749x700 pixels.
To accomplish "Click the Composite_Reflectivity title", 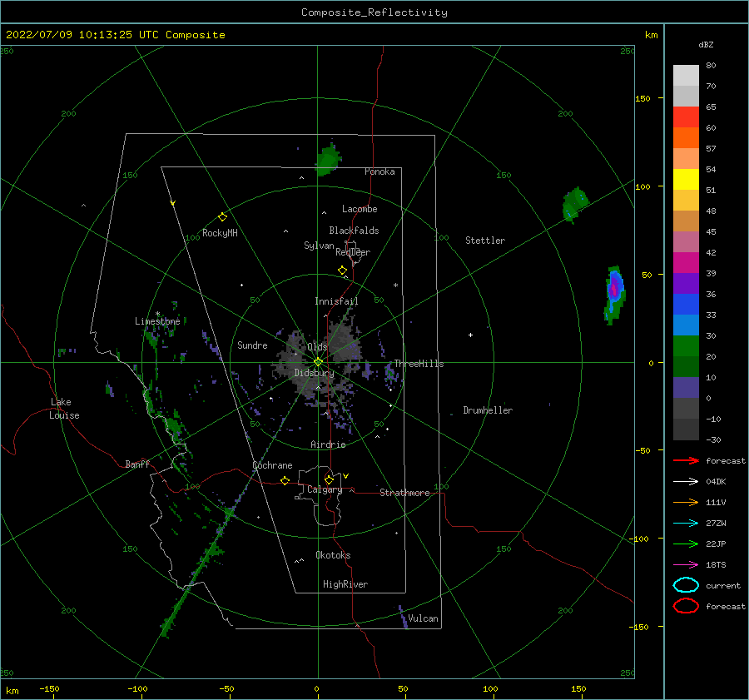I will (374, 12).
